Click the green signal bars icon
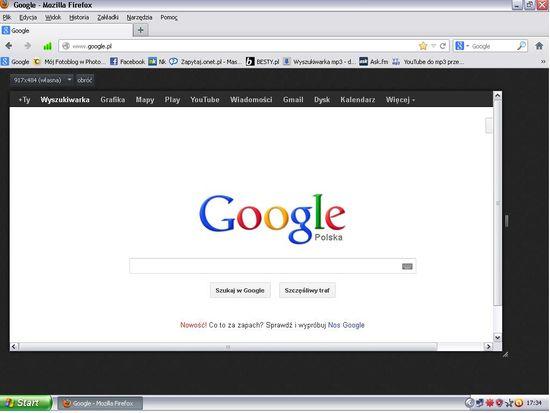550x413 pixels. coord(47,46)
